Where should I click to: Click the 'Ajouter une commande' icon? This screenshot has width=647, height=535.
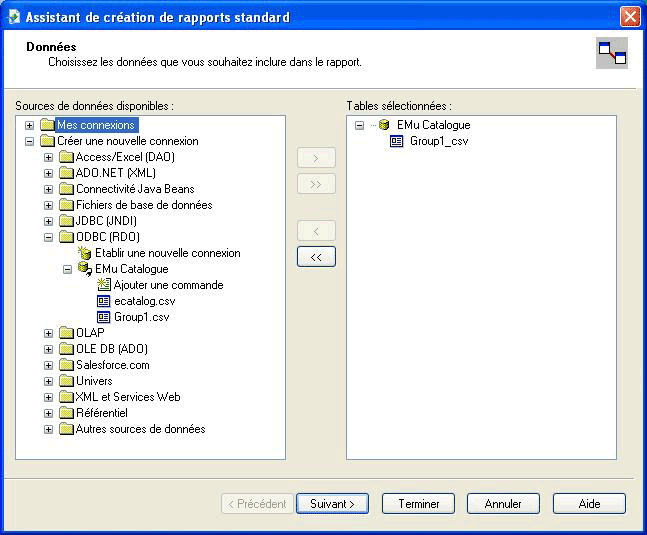click(x=104, y=285)
